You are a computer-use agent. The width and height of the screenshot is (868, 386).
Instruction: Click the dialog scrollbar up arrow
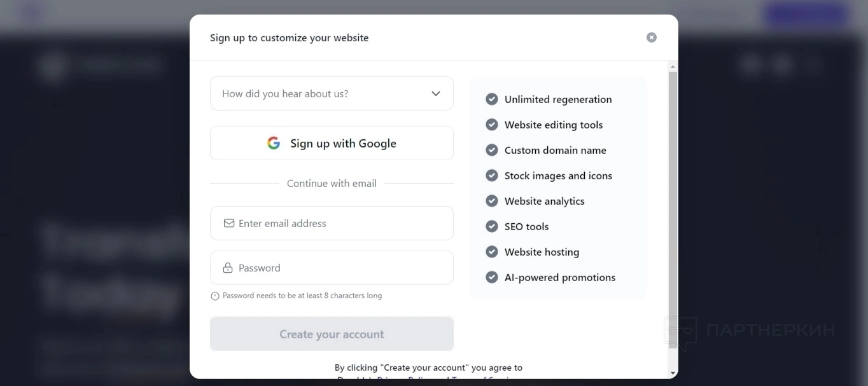click(x=673, y=66)
